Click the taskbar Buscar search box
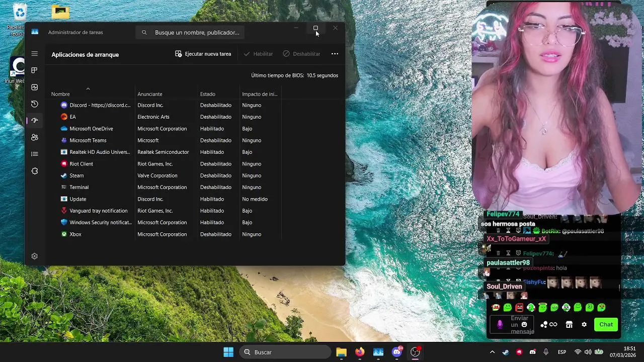 coord(285,352)
